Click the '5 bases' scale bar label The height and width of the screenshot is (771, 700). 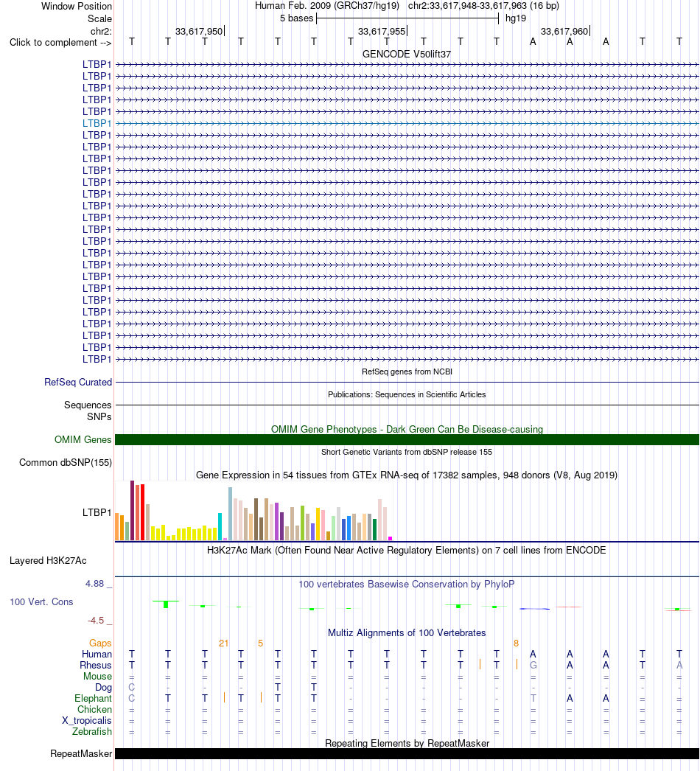[x=296, y=18]
